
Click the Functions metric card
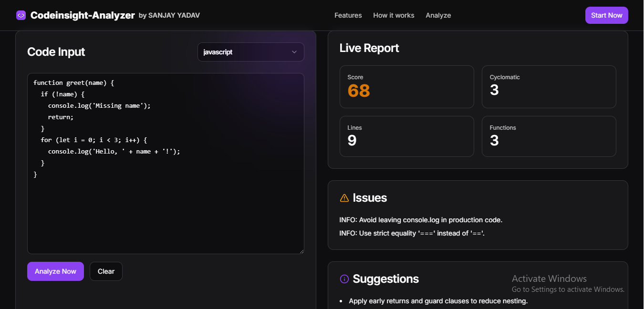pos(549,136)
